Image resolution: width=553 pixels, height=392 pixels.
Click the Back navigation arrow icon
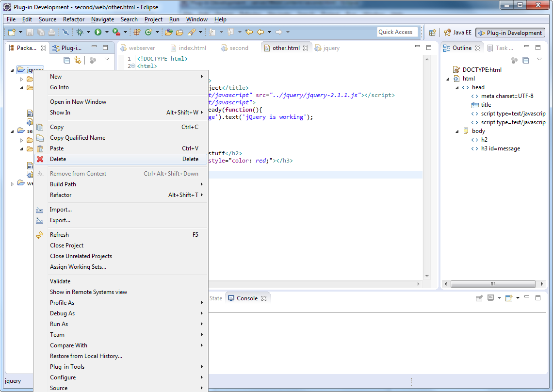click(x=260, y=32)
